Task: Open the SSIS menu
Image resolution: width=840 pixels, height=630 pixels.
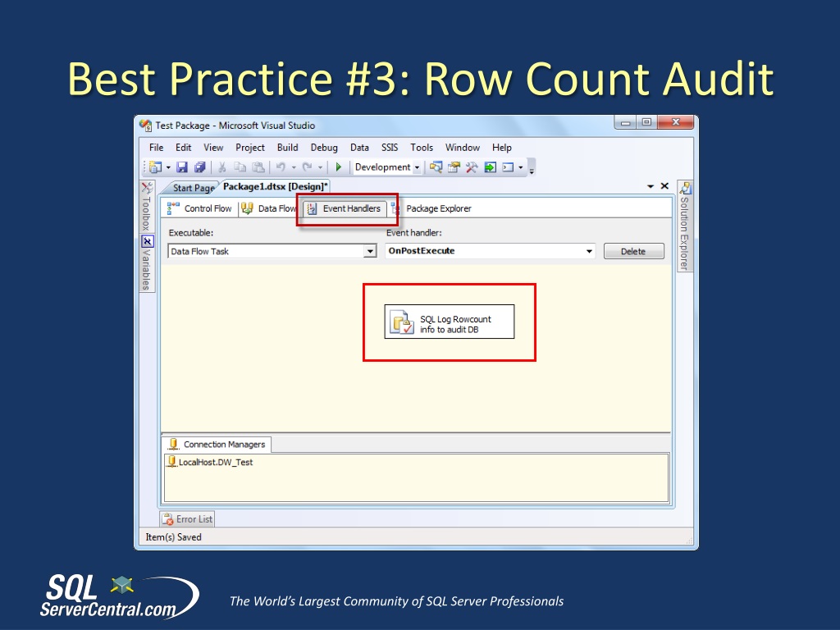Action: (390, 148)
